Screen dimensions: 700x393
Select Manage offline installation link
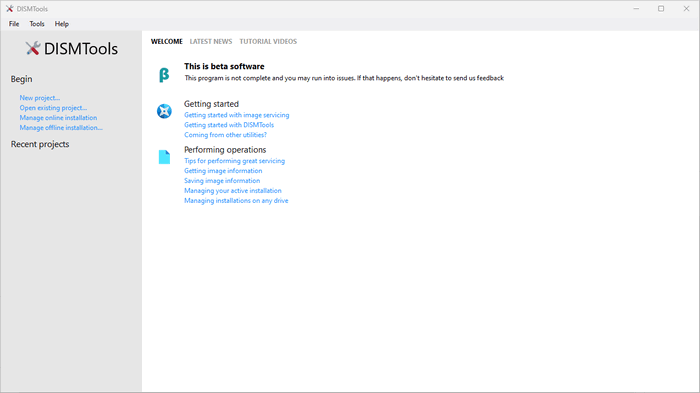tap(61, 128)
